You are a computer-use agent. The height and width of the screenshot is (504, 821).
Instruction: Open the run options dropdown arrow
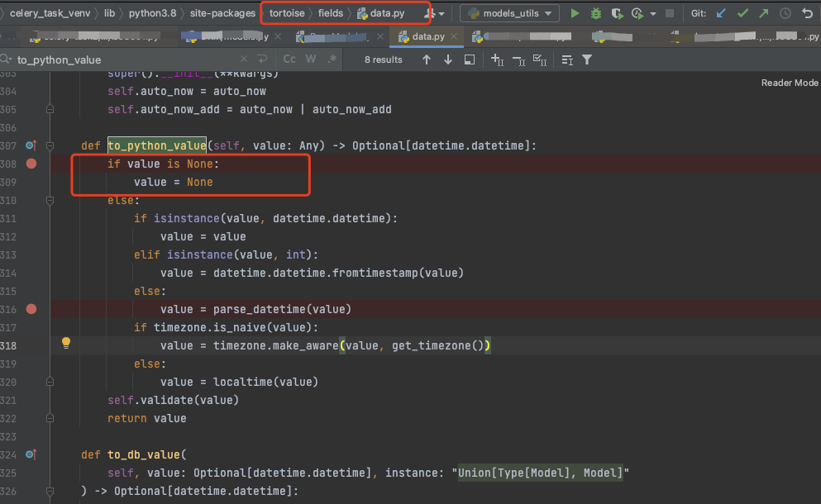(x=652, y=13)
